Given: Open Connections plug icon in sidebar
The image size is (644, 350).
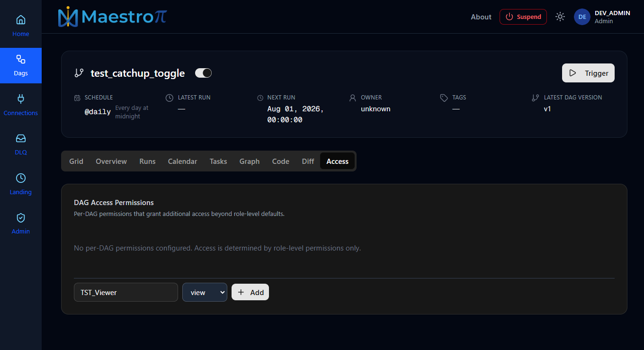Looking at the screenshot, I should 21,99.
